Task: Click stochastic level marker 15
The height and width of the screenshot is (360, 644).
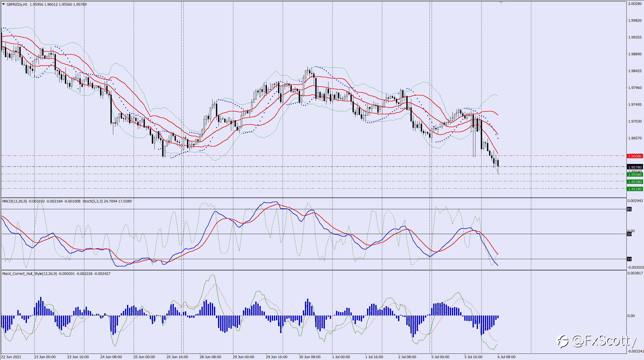Action: point(629,259)
